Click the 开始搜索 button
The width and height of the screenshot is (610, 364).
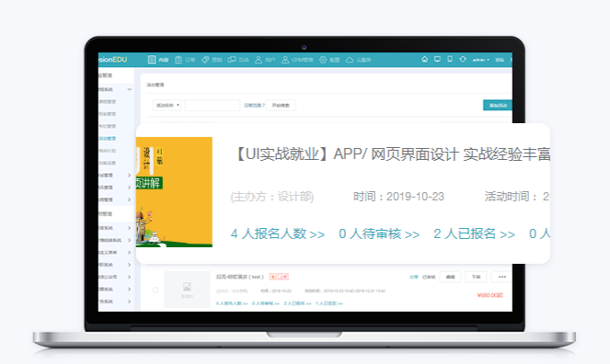click(x=281, y=106)
